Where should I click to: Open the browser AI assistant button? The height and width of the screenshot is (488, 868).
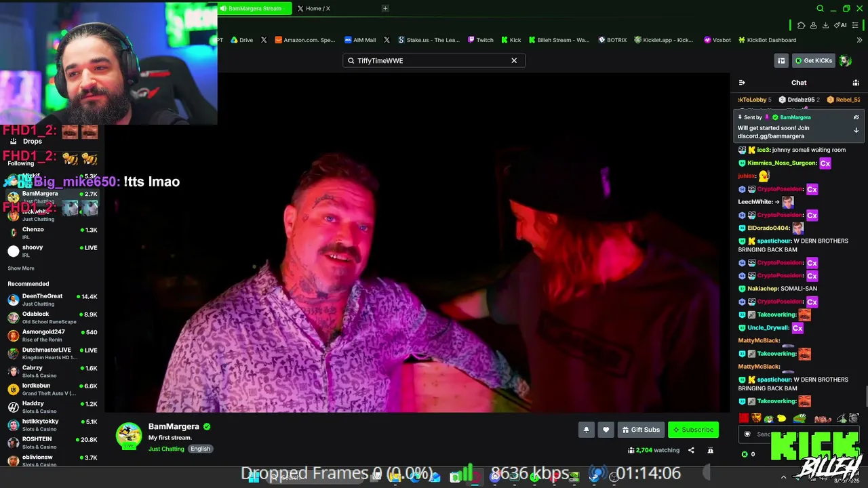tap(841, 25)
